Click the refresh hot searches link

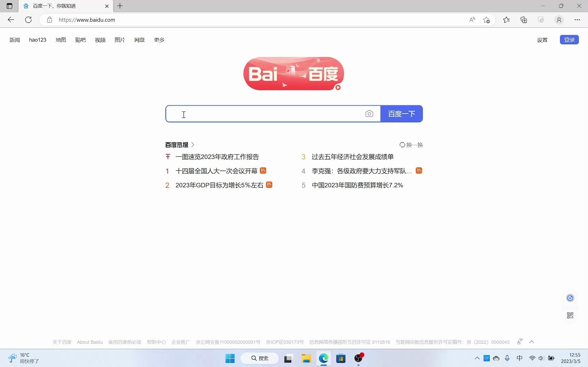click(411, 145)
